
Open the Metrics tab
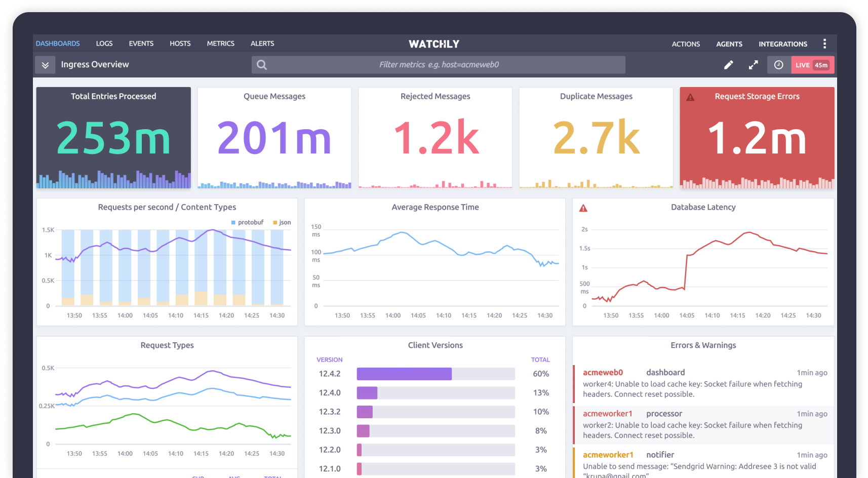point(220,44)
